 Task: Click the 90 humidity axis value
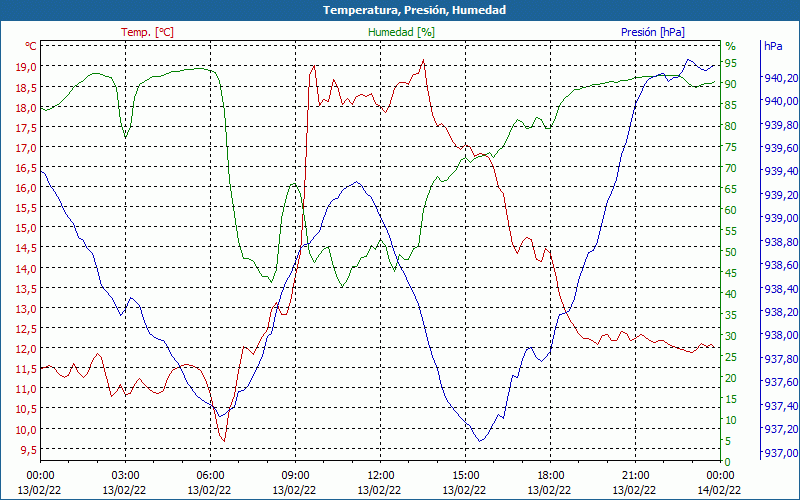pos(731,84)
